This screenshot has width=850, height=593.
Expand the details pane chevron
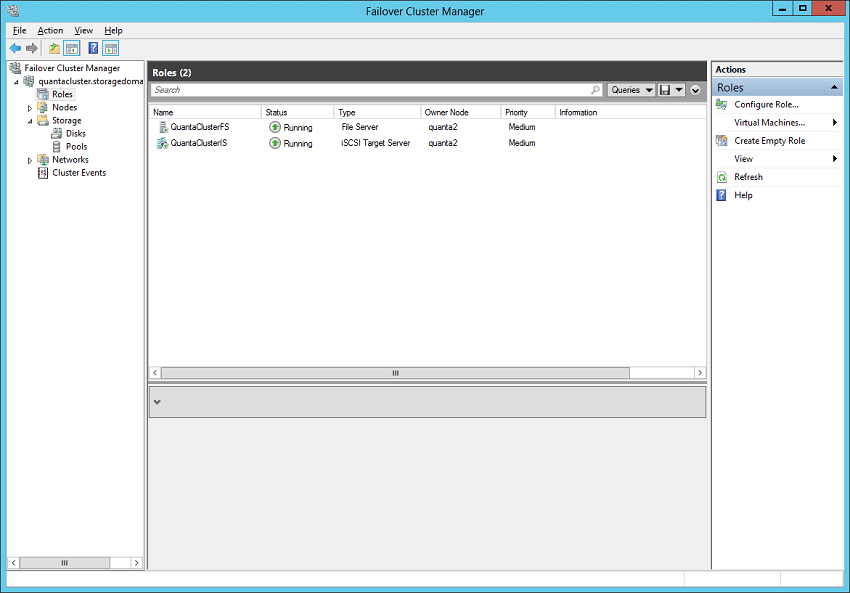tap(157, 402)
